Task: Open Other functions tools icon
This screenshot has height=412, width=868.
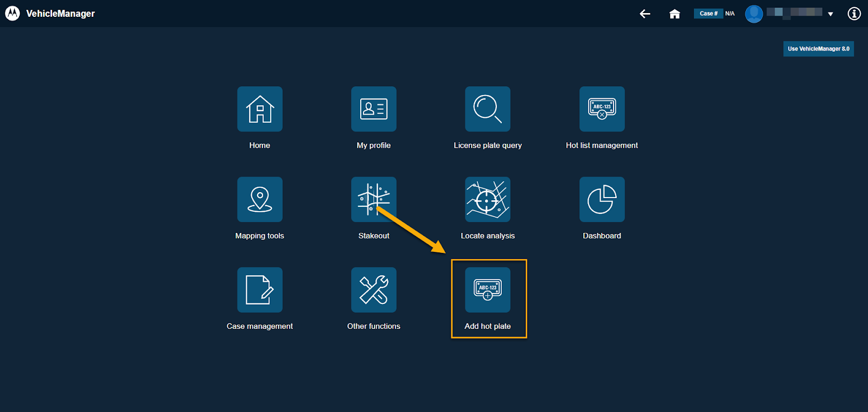Action: click(x=374, y=290)
